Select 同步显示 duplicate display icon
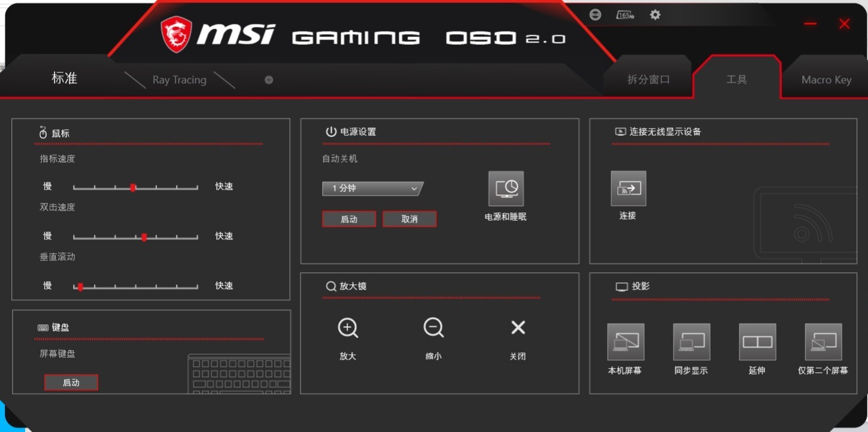 [x=691, y=342]
